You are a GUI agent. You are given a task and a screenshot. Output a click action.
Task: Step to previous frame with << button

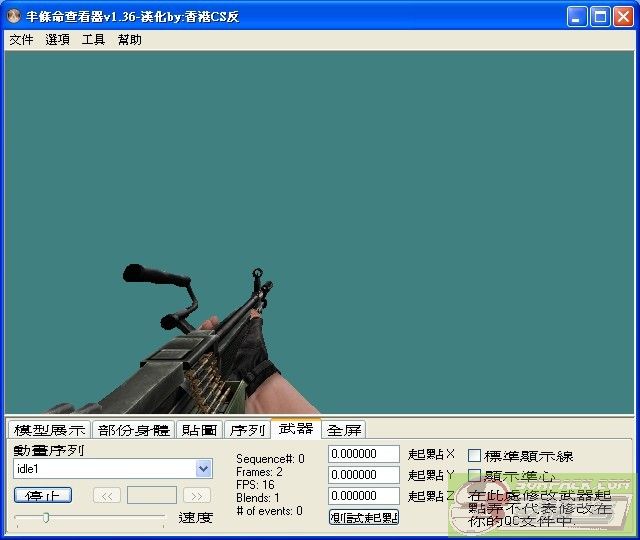tap(107, 496)
